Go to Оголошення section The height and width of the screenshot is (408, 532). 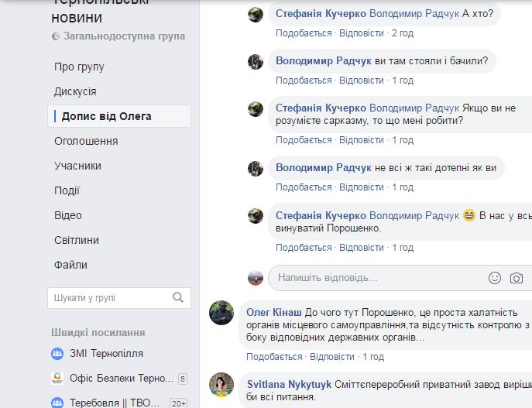pos(86,141)
